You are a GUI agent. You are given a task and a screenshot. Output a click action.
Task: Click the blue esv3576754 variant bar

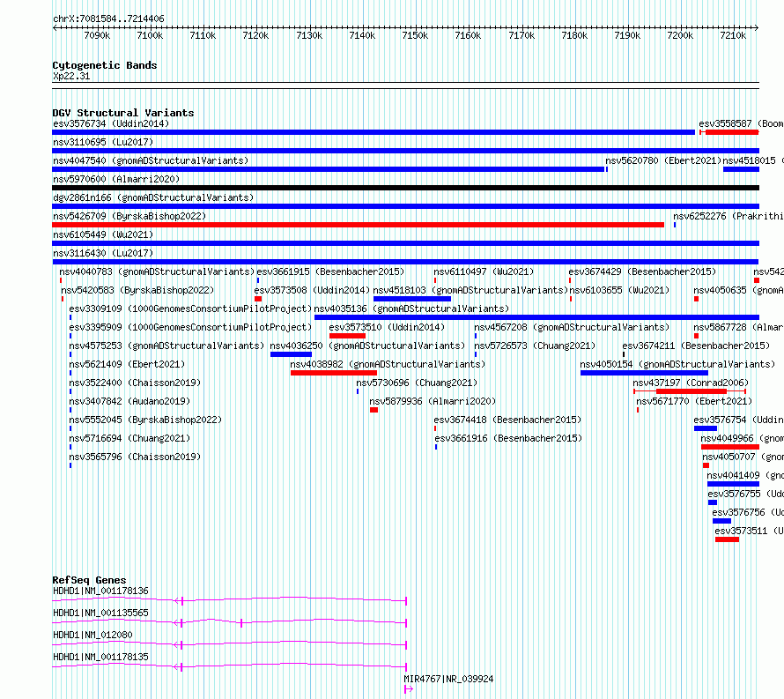tap(706, 428)
